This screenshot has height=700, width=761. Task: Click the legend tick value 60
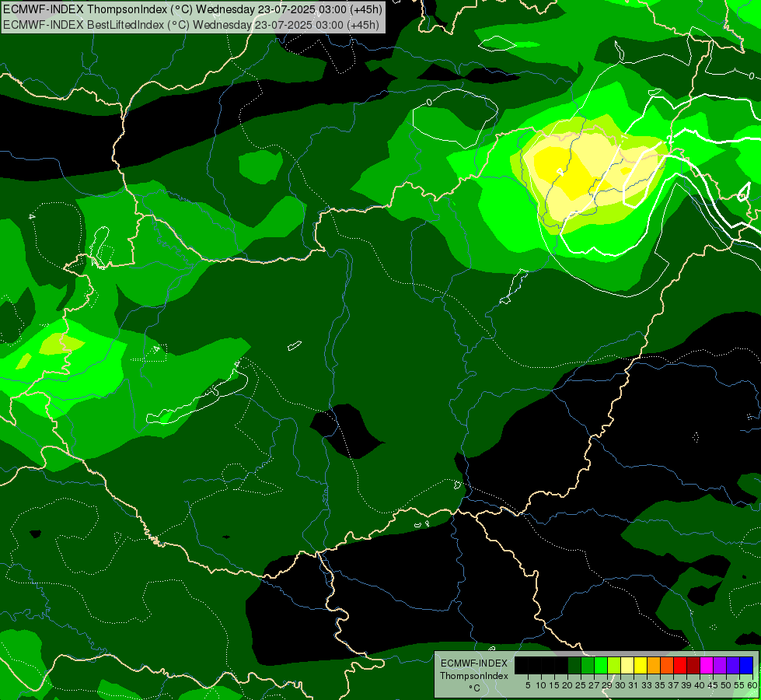752,685
